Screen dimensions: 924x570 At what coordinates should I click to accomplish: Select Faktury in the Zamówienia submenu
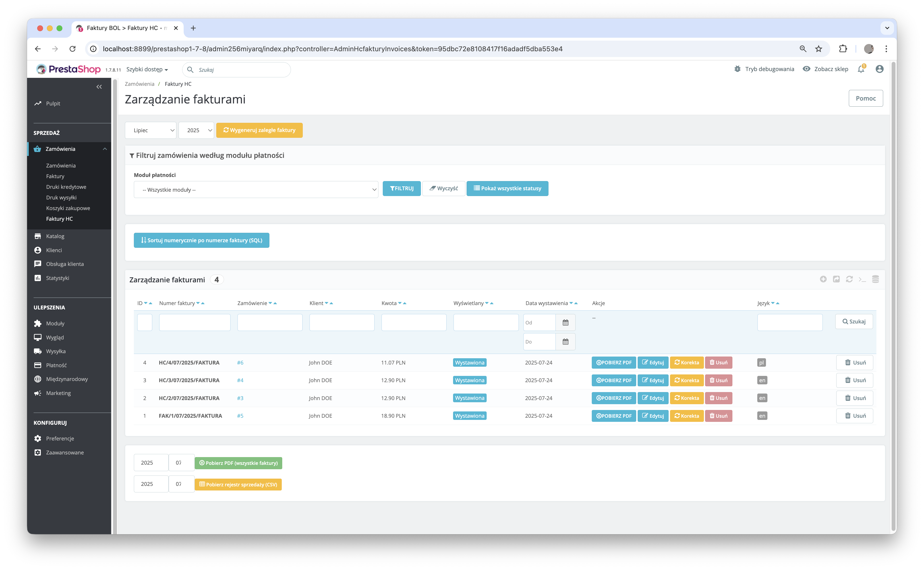(x=55, y=176)
